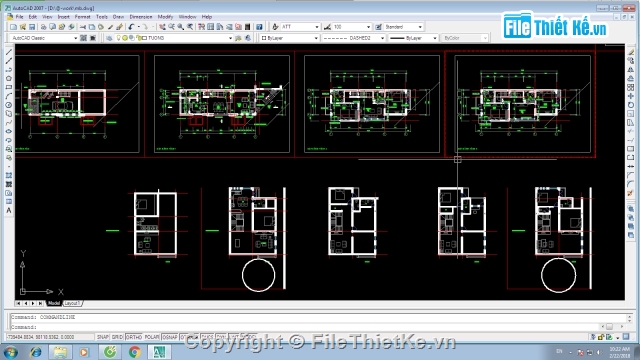Image resolution: width=640 pixels, height=360 pixels.
Task: Toggle POLAR button in status bar
Action: (152, 337)
